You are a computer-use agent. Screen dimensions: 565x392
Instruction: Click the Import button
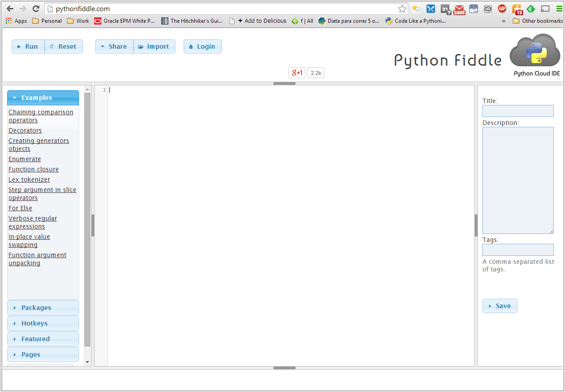tap(155, 46)
